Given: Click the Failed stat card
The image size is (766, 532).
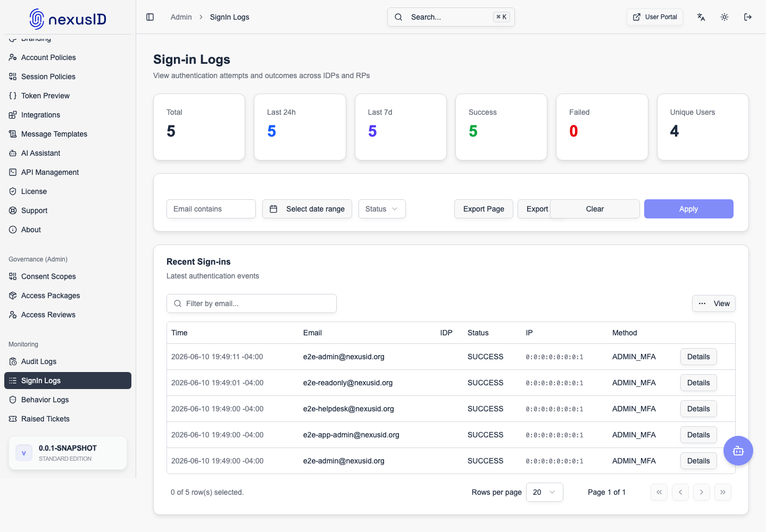Looking at the screenshot, I should (x=602, y=127).
